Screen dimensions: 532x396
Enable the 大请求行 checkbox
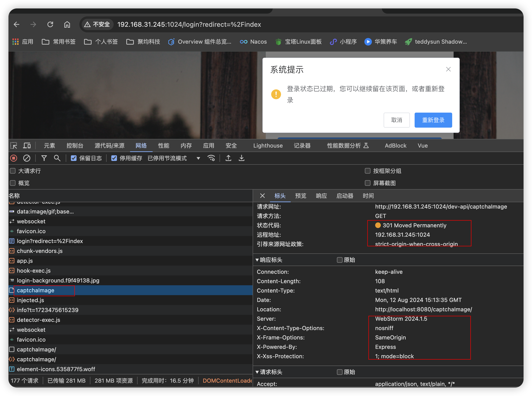(13, 171)
